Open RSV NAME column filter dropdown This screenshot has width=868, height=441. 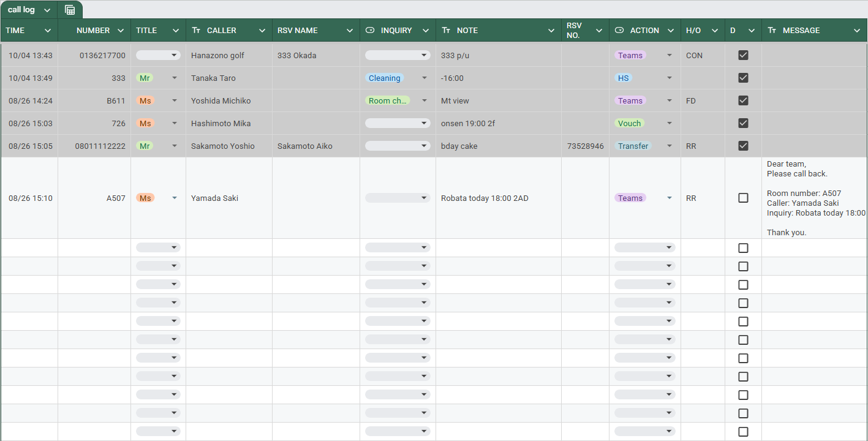click(x=350, y=31)
